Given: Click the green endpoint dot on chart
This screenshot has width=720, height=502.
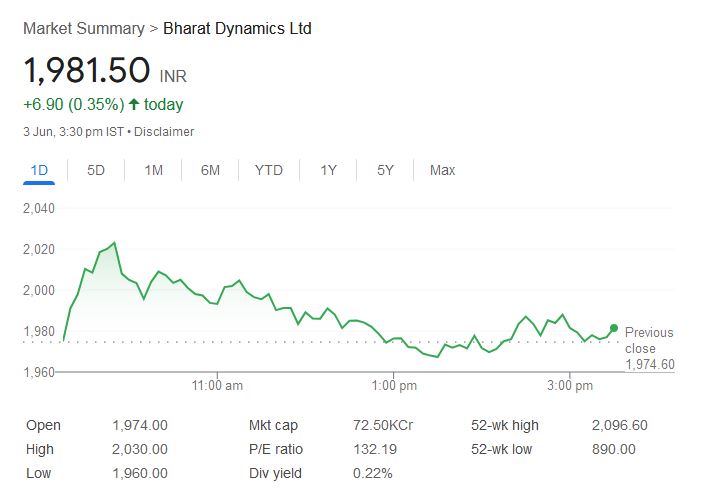Looking at the screenshot, I should pyautogui.click(x=613, y=328).
